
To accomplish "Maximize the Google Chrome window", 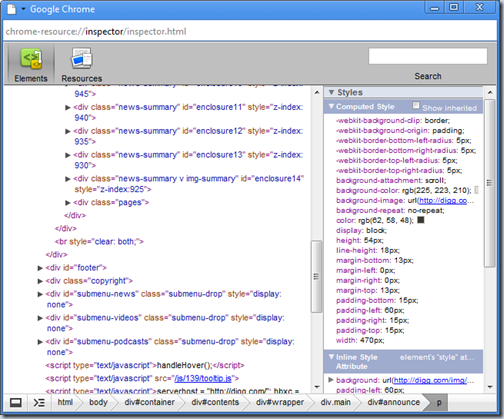I will 454,7.
